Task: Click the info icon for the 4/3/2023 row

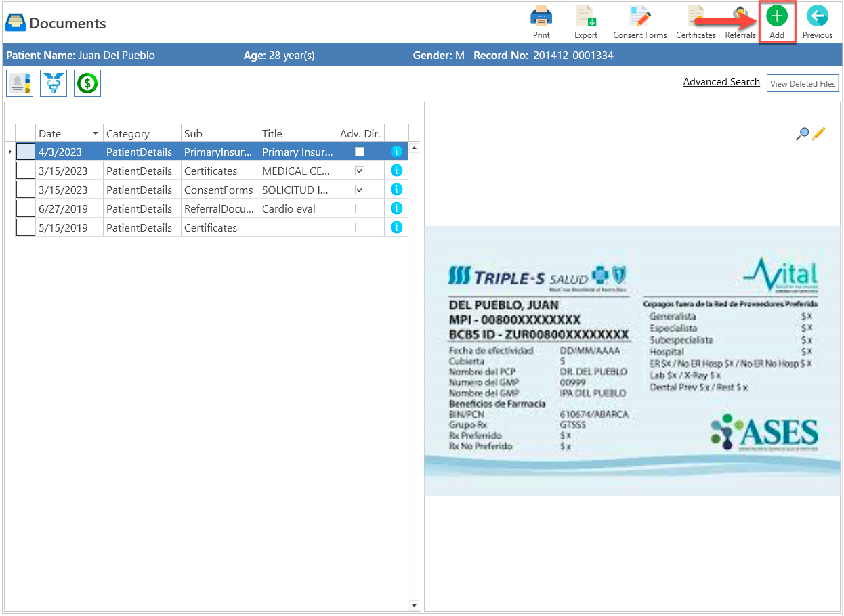Action: tap(397, 152)
